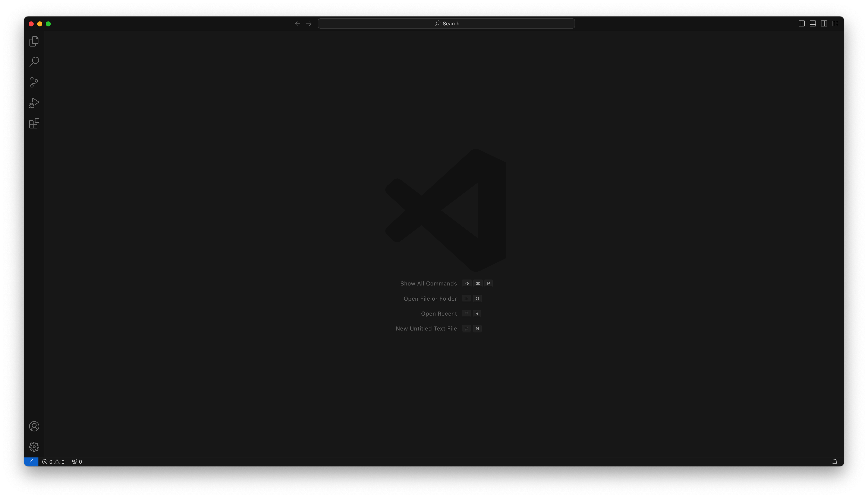Click the forwarded ports status item

coord(77,462)
